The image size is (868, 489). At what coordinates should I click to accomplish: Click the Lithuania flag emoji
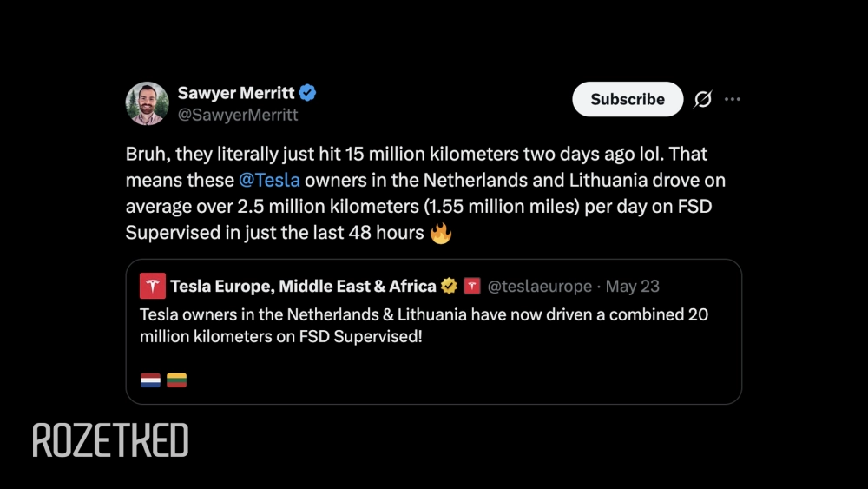coord(176,380)
